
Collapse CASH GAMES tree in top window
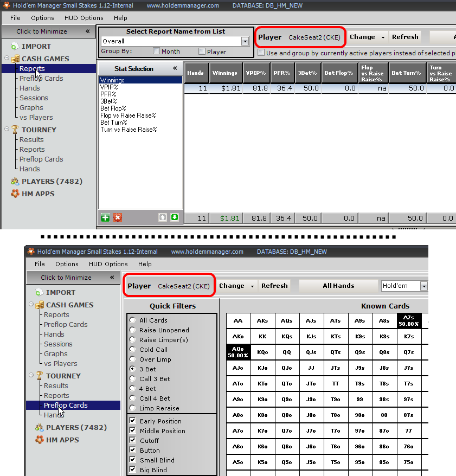(7, 57)
